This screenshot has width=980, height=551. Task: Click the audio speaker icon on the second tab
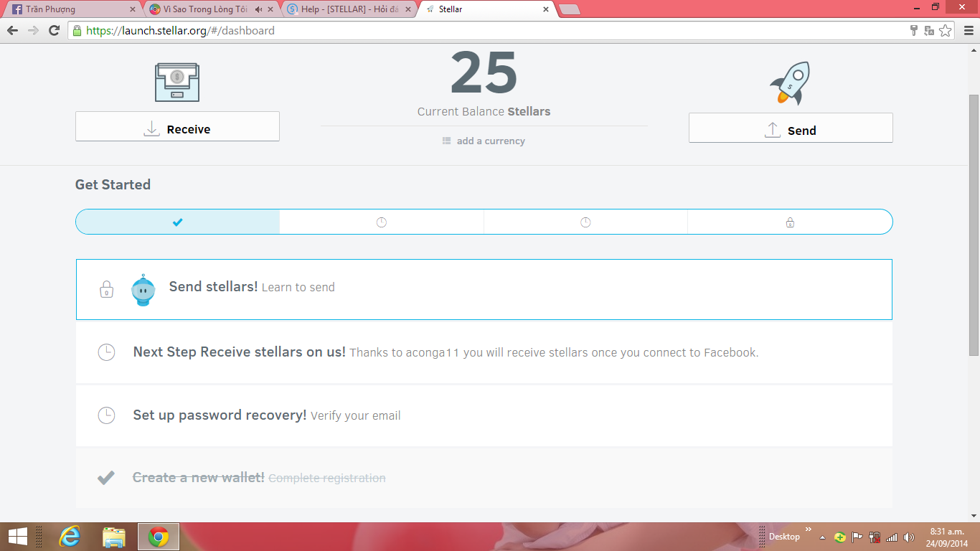coord(259,9)
